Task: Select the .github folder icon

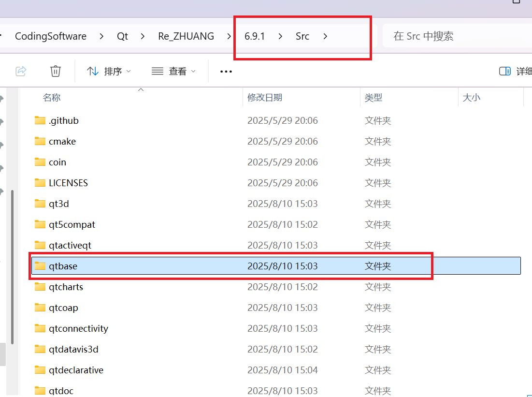Action: (40, 120)
